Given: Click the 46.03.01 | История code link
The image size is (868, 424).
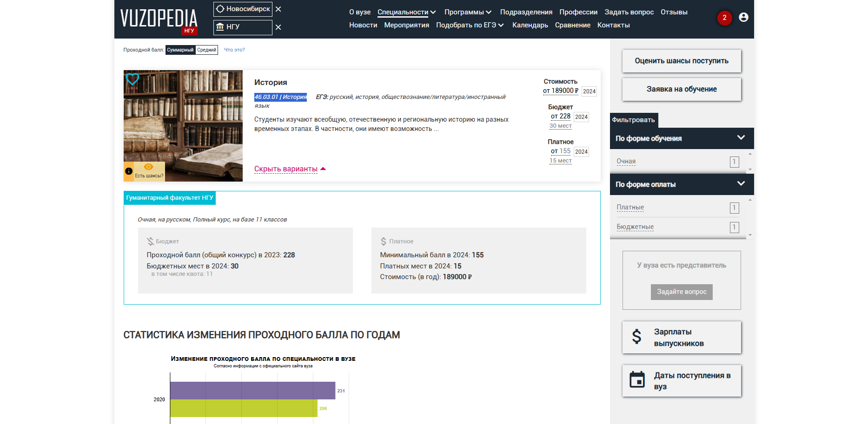Looking at the screenshot, I should click(x=280, y=97).
